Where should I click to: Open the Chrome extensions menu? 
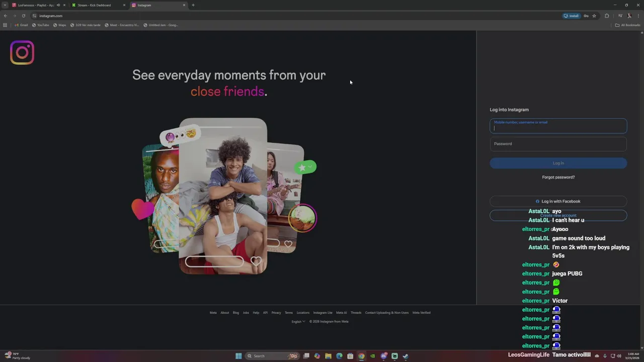tap(607, 16)
